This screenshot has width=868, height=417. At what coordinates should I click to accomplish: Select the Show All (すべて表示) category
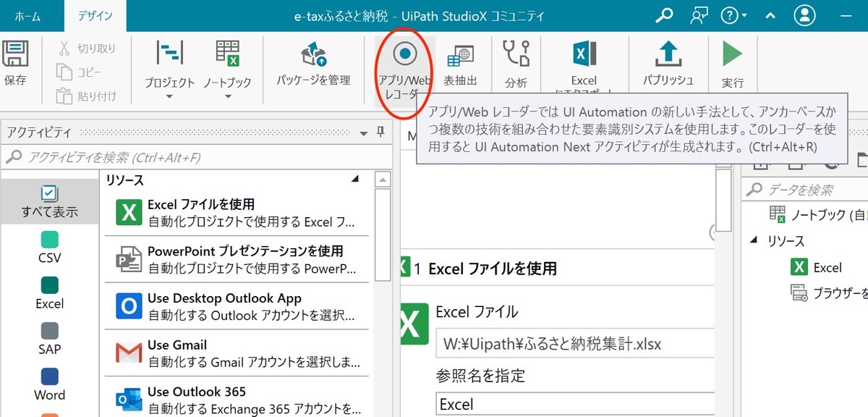tap(49, 202)
